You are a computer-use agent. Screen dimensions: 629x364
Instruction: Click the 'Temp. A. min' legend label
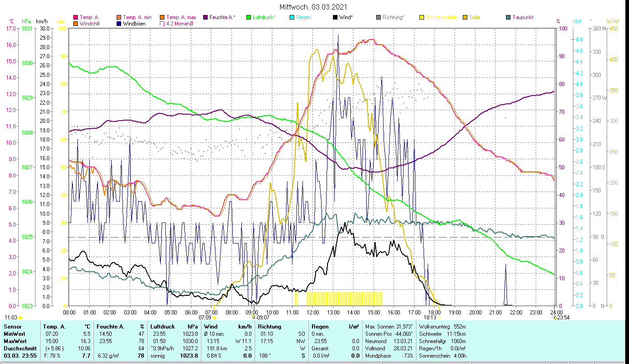(137, 17)
